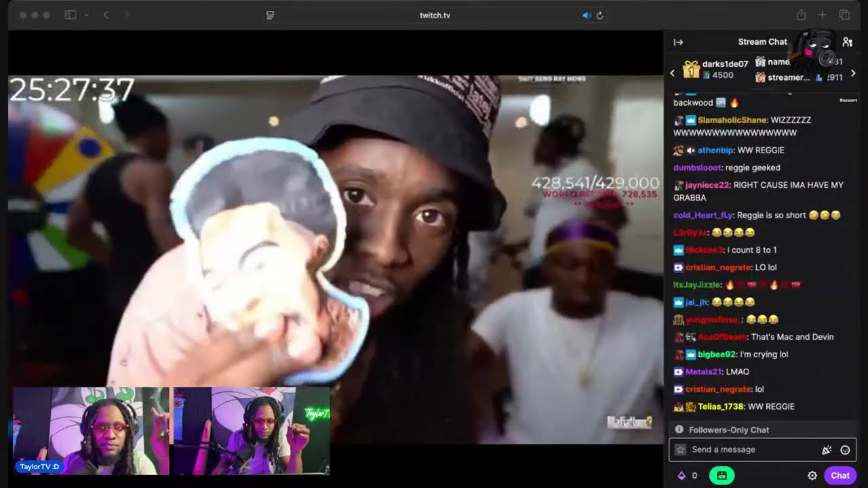
Task: Click dumbslooot username in chat
Action: [698, 167]
